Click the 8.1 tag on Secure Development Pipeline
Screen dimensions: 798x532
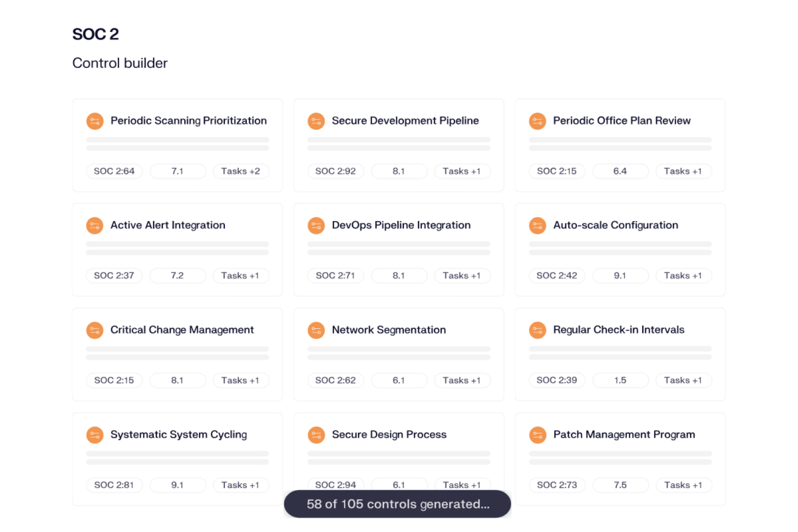click(399, 171)
